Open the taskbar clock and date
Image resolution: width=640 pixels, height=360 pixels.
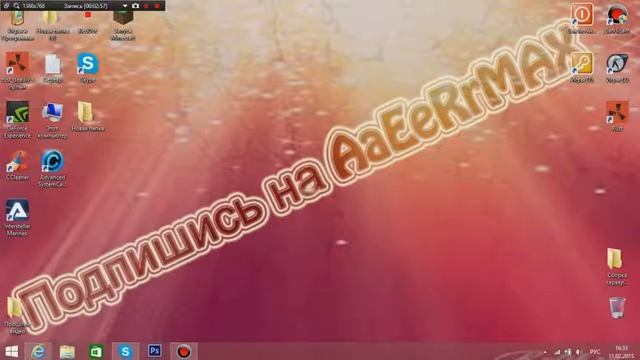pos(621,352)
